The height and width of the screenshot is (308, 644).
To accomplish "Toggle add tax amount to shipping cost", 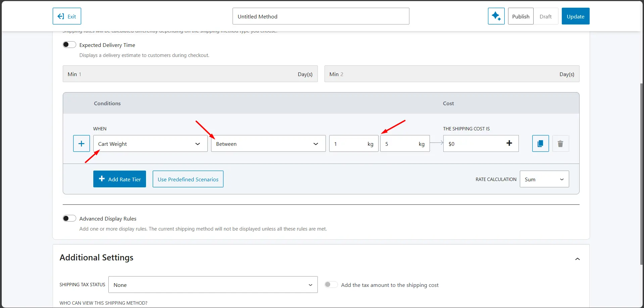I will tap(331, 285).
